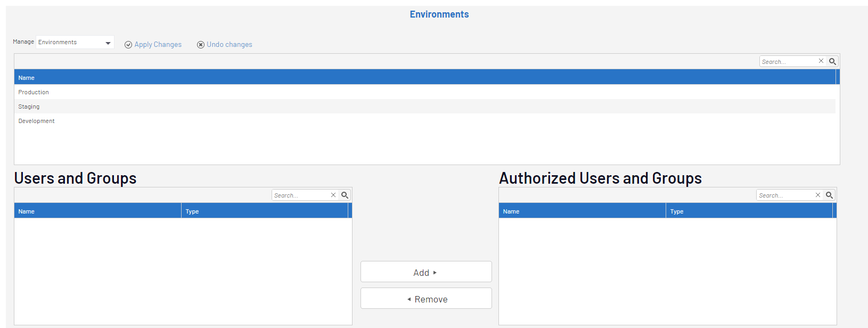Click the magnifier icon in Users and Groups search

[x=345, y=195]
